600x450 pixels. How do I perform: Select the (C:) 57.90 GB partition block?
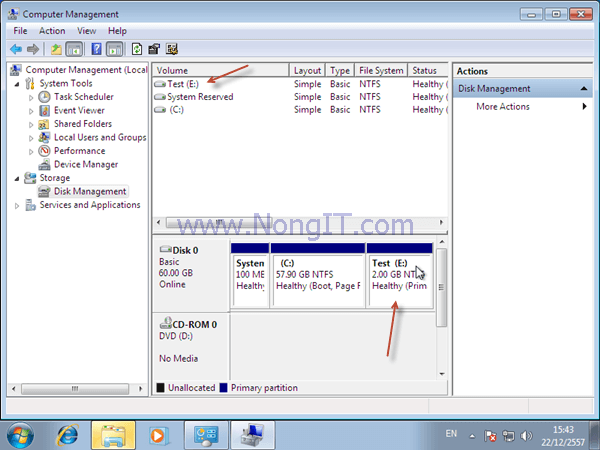tap(318, 275)
